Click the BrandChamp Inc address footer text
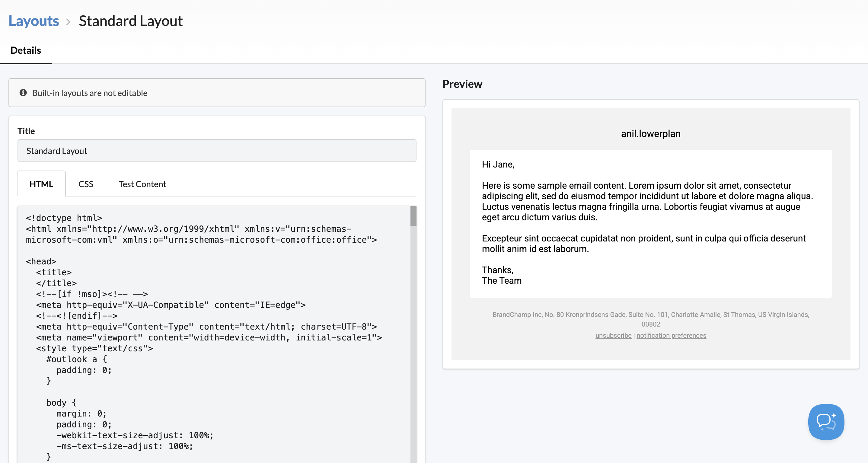868x463 pixels. pos(650,315)
